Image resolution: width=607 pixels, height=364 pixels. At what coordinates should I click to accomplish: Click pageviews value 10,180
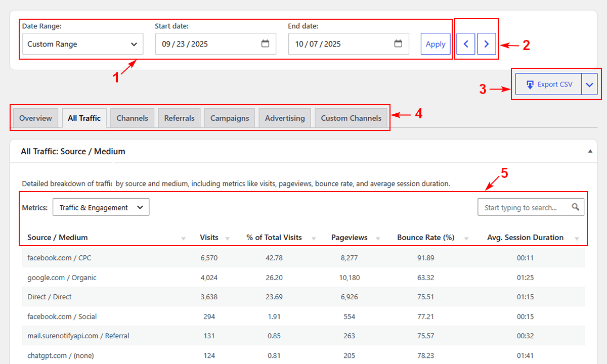click(349, 278)
